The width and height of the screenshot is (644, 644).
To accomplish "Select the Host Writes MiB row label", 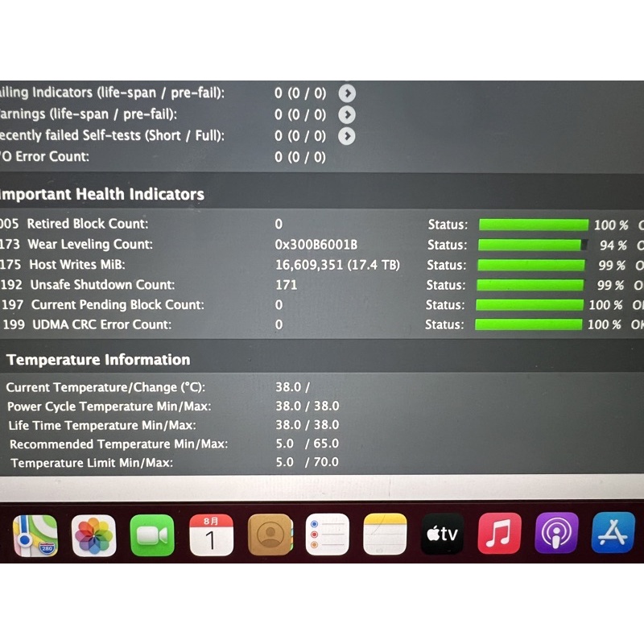I will [77, 264].
